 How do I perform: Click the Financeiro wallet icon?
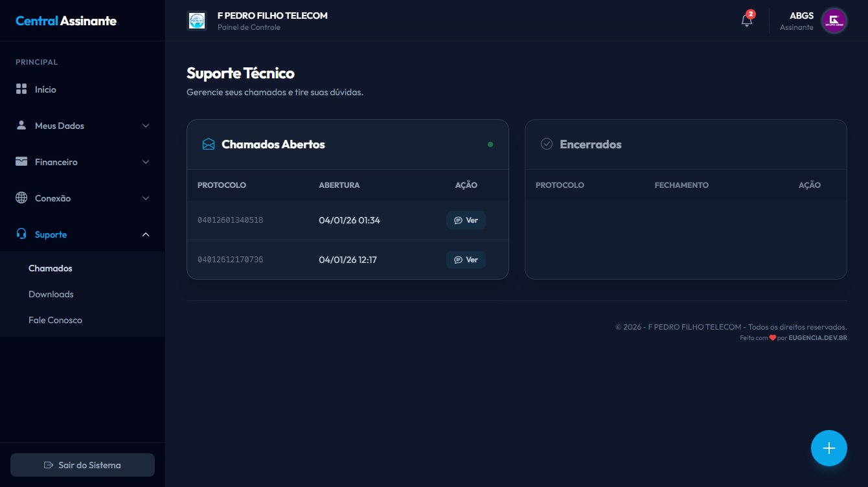click(21, 162)
